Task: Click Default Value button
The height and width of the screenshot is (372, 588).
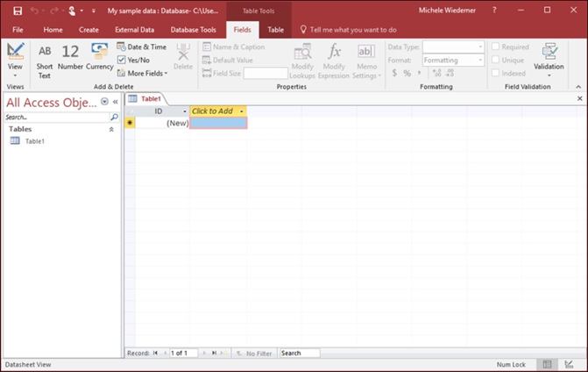Action: pyautogui.click(x=227, y=60)
